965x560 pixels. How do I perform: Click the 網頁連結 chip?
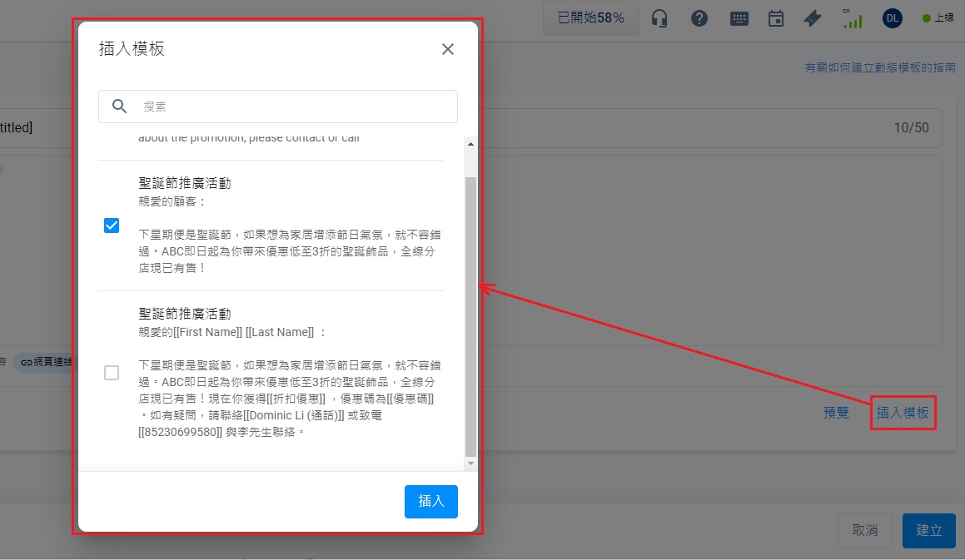tap(44, 362)
